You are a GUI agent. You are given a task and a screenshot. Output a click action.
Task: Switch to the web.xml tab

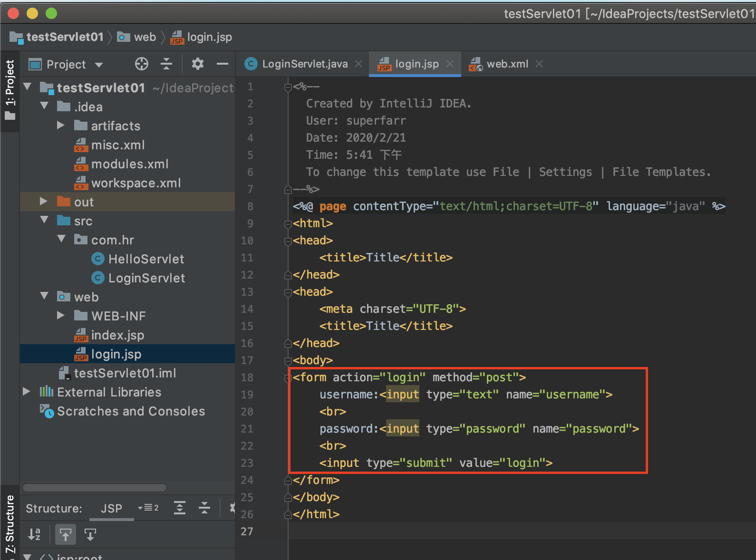coord(507,64)
